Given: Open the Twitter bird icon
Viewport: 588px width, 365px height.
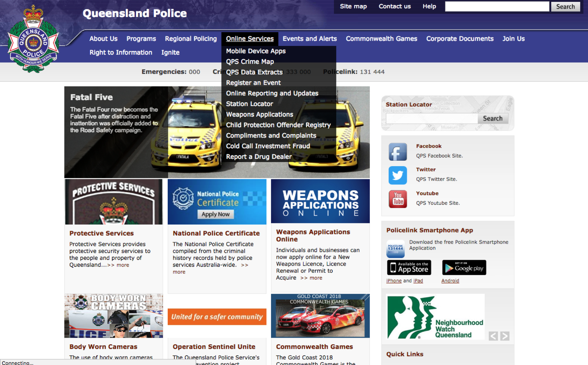Looking at the screenshot, I should (398, 175).
